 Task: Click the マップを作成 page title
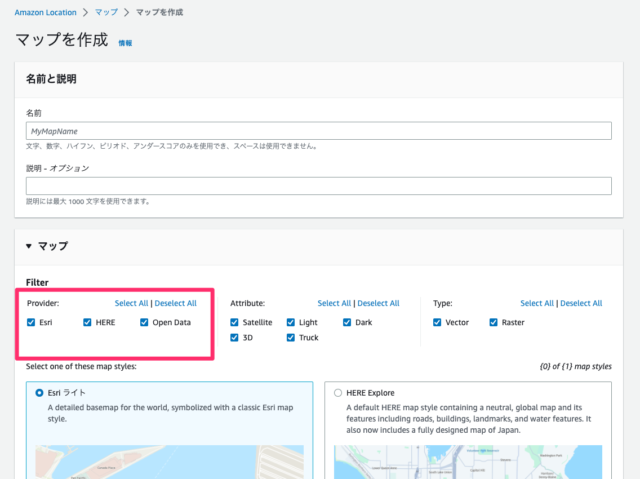pyautogui.click(x=62, y=40)
